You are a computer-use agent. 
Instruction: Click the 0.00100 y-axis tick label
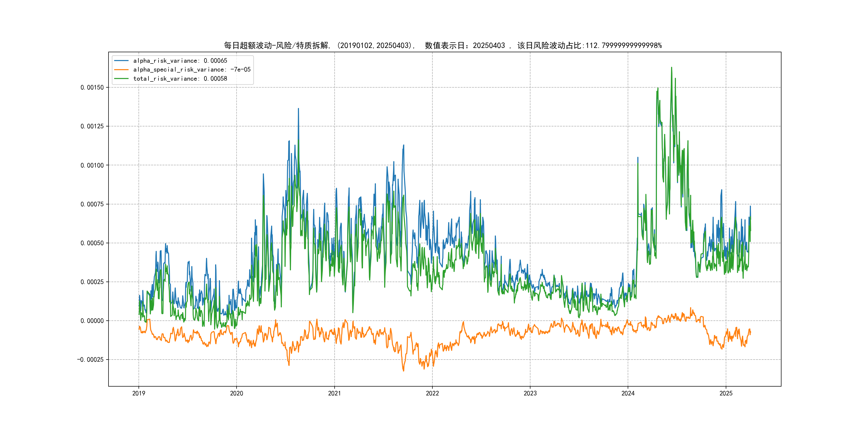tap(92, 166)
